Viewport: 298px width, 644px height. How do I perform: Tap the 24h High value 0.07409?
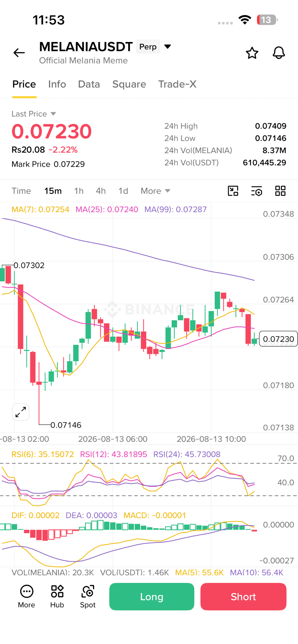click(x=271, y=126)
